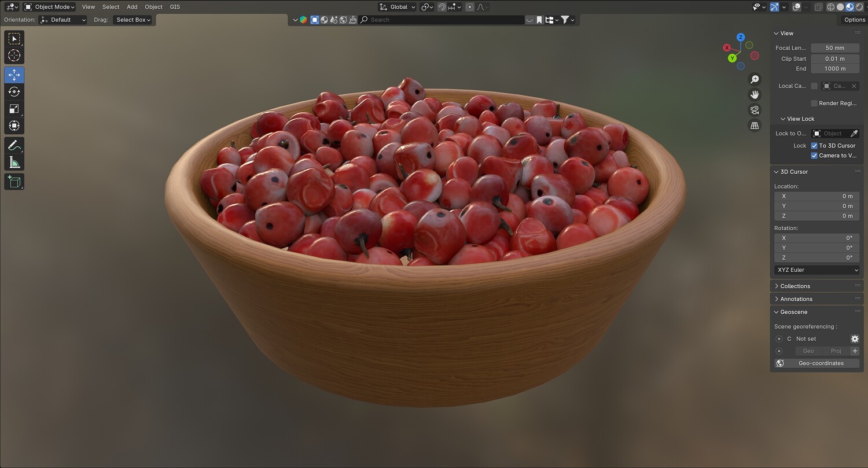The width and height of the screenshot is (868, 468).
Task: Open the Add menu
Action: (x=132, y=7)
